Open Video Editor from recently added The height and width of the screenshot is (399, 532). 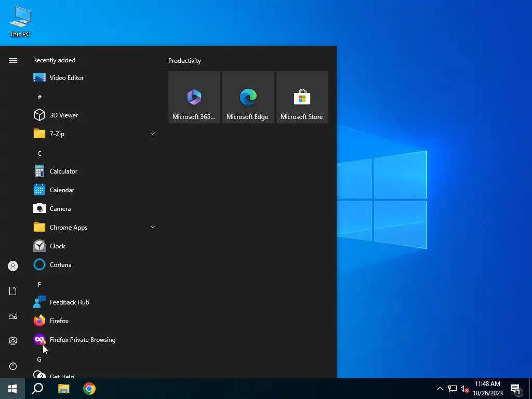95,78
